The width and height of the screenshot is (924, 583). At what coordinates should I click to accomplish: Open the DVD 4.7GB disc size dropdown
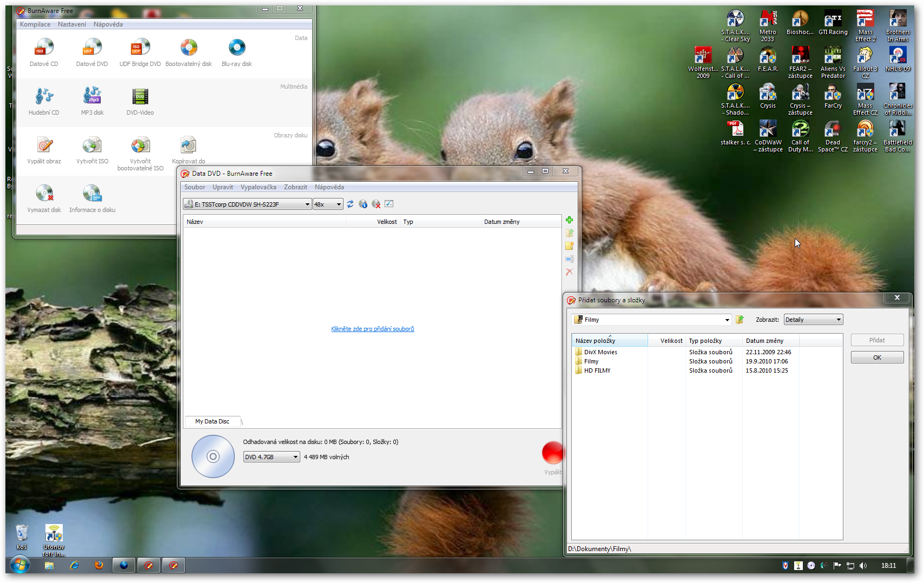(295, 457)
